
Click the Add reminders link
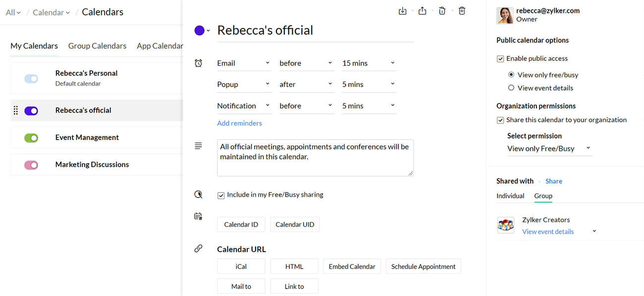pyautogui.click(x=239, y=123)
